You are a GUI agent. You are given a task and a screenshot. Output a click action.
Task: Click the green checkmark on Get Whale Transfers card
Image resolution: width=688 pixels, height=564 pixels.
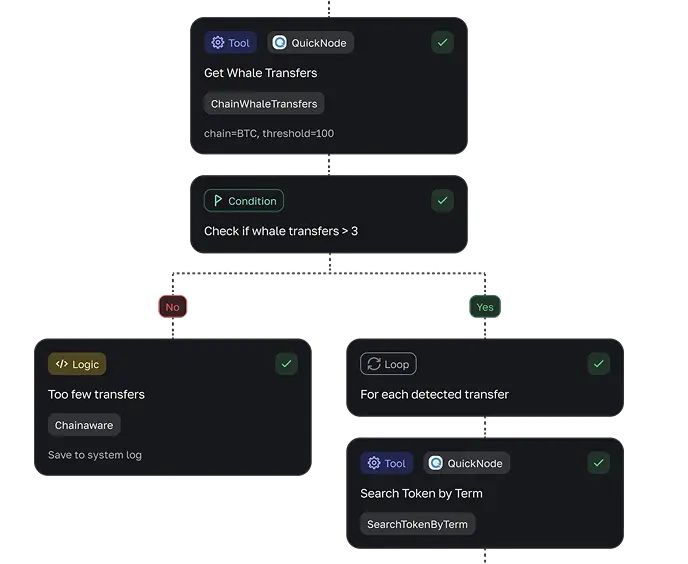pyautogui.click(x=442, y=43)
